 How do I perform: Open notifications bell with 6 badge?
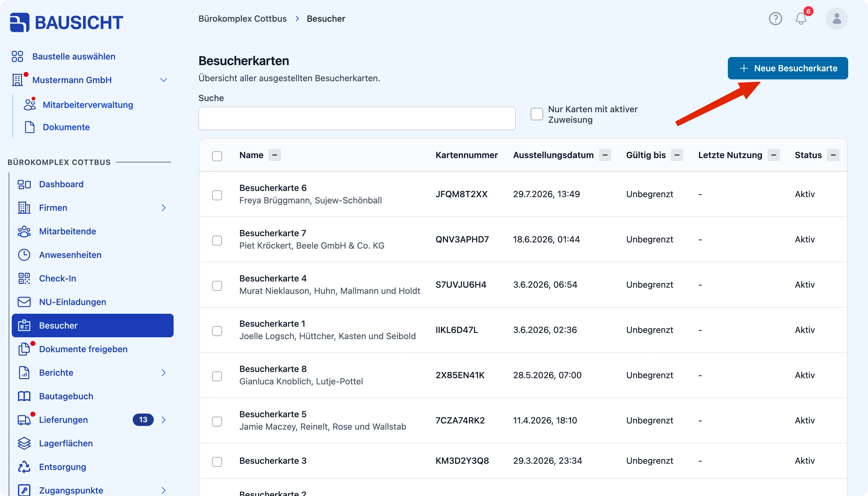click(801, 18)
